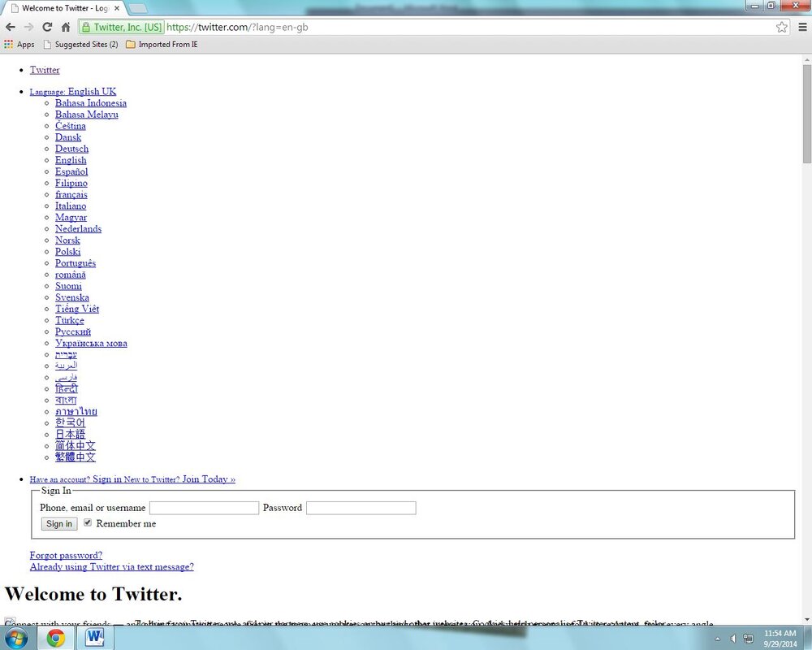Select the Welcome to Twitter browser tab
The width and height of the screenshot is (812, 650).
63,8
